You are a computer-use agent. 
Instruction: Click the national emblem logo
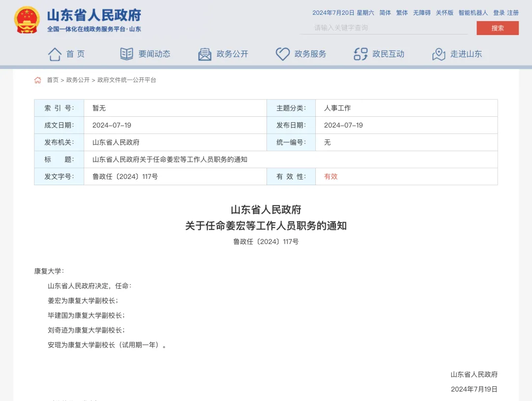(x=27, y=20)
